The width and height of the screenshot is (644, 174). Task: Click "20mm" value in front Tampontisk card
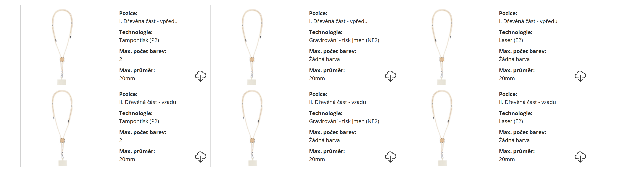[127, 79]
